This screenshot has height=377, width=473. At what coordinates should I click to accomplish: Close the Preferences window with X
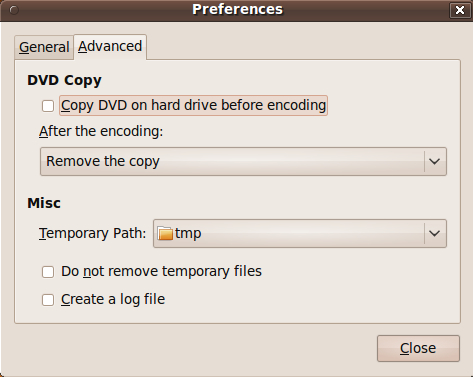(x=460, y=10)
